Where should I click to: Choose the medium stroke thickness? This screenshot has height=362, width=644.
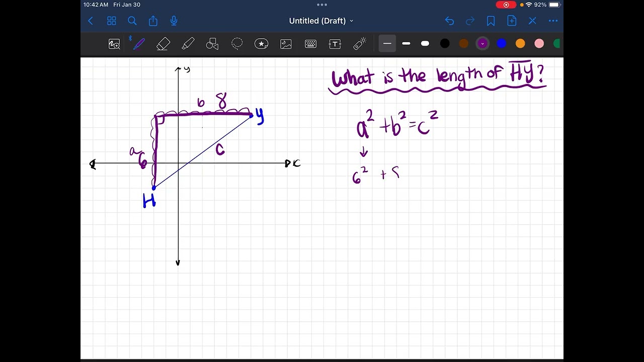coord(406,44)
